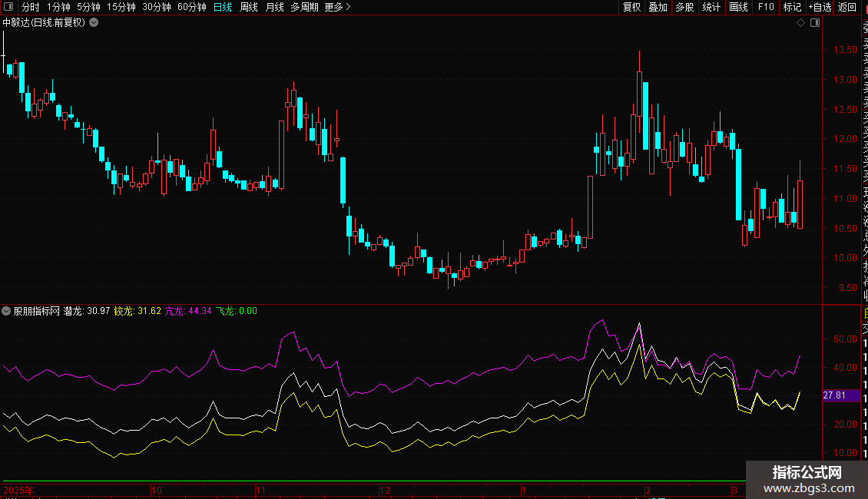The width and height of the screenshot is (868, 499).
Task: Open 统计 statistics tool
Action: pos(711,7)
